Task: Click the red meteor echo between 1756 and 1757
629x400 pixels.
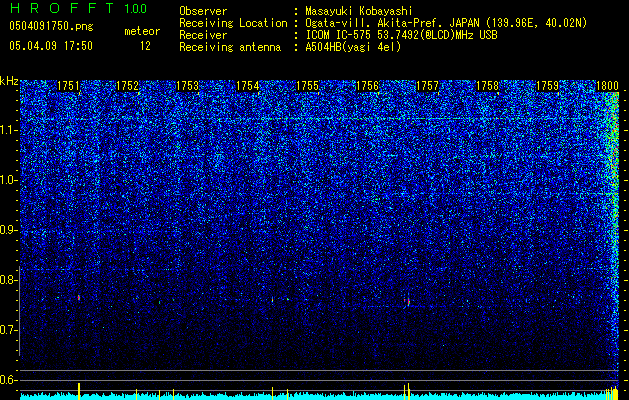Action: (407, 301)
